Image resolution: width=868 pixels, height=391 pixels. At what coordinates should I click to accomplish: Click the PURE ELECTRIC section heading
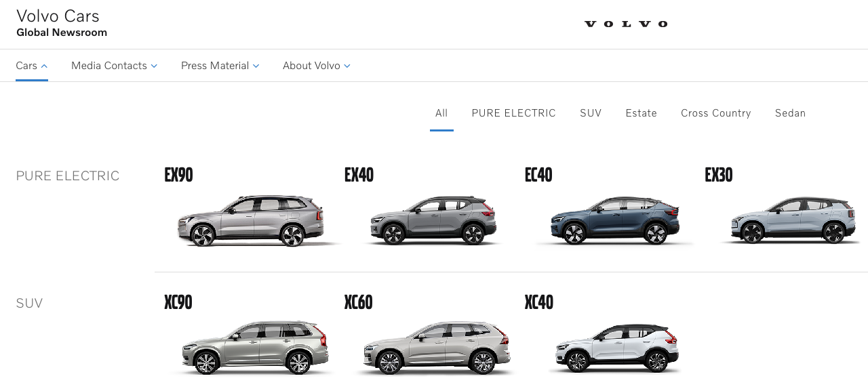click(68, 176)
